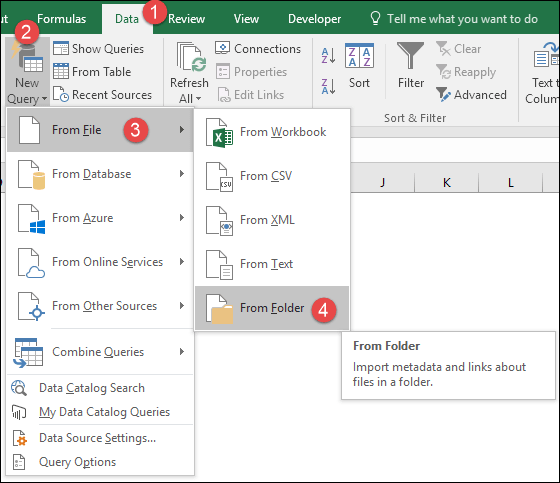Click the Tell me lightbulb icon
The height and width of the screenshot is (483, 560).
click(375, 18)
